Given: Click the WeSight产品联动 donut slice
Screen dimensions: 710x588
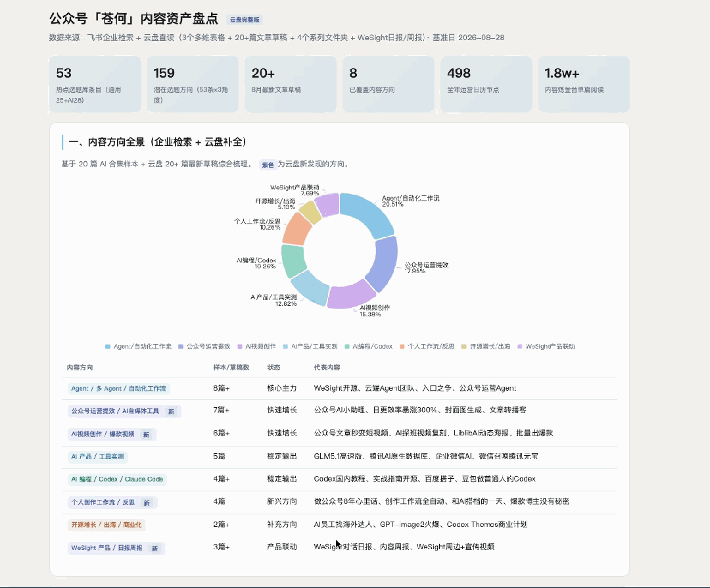Looking at the screenshot, I should [x=328, y=203].
